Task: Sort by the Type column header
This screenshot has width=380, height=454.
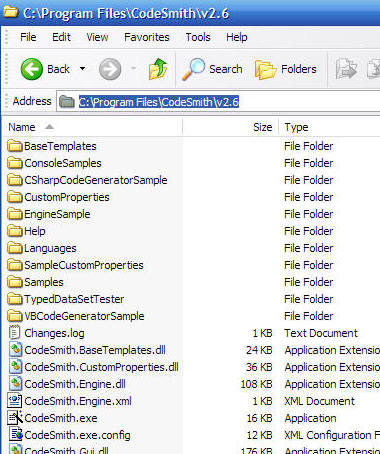Action: coord(329,127)
